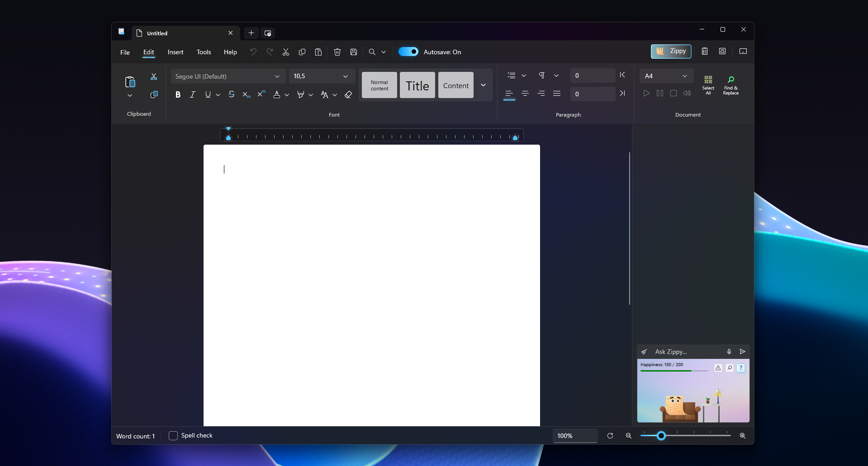Open the A4 page size dropdown

pos(665,75)
